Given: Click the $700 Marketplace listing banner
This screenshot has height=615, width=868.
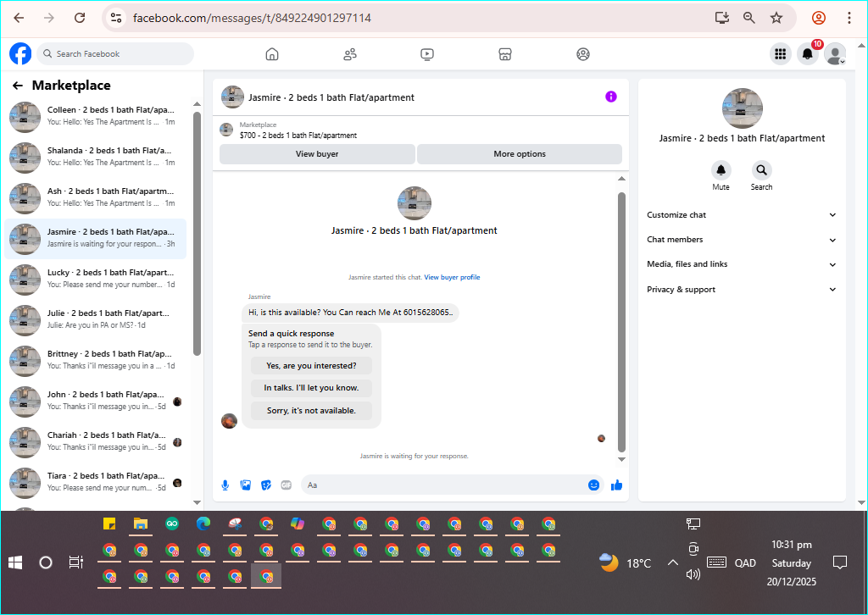Looking at the screenshot, I should coord(420,130).
